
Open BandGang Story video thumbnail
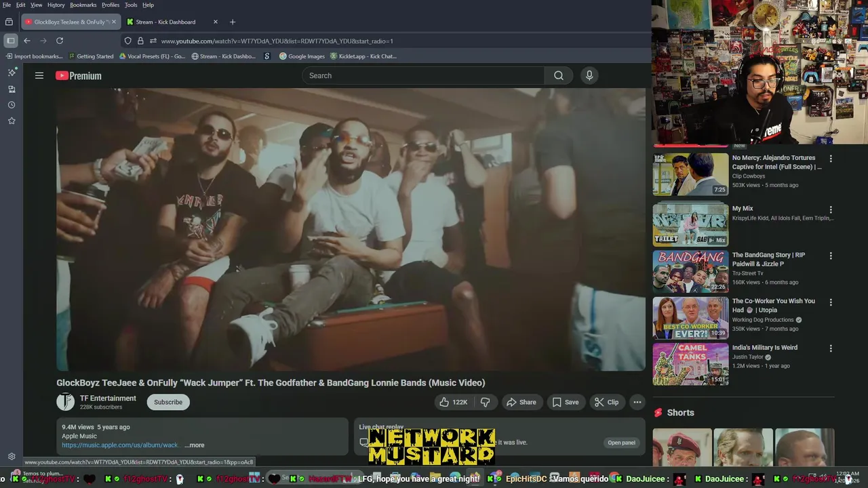690,271
